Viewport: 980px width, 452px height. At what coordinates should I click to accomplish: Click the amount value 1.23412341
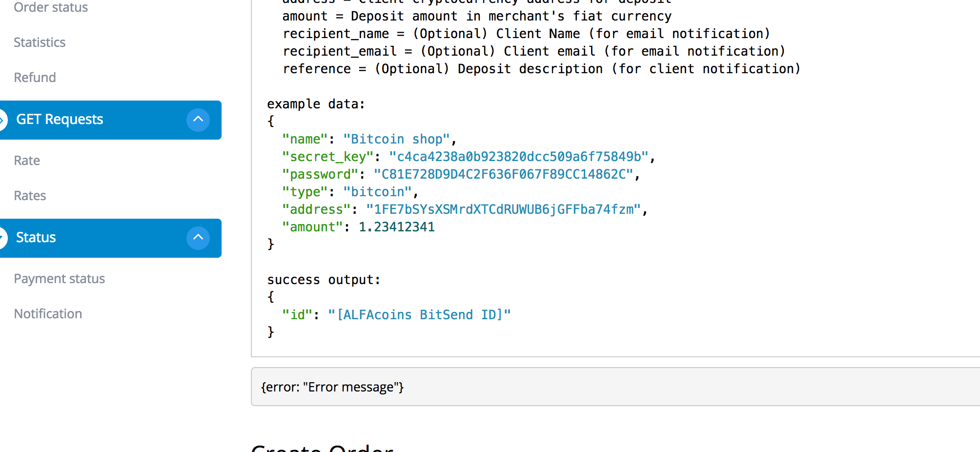(396, 227)
